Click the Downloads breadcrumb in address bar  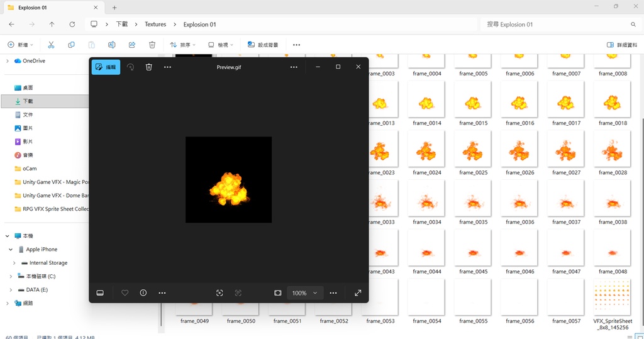(x=121, y=25)
